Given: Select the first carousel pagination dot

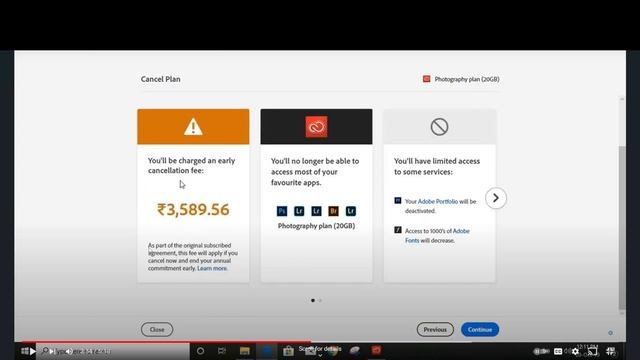Looking at the screenshot, I should 313,300.
